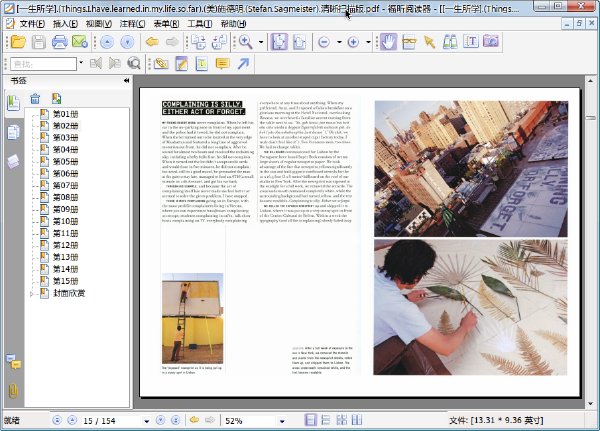Open the 表单 menu
Screen dimensions: 600x431
166,24
